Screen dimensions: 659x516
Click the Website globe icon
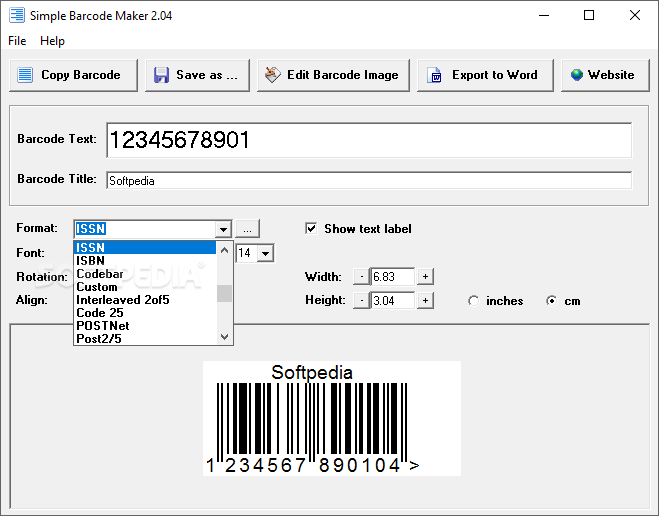(x=577, y=75)
